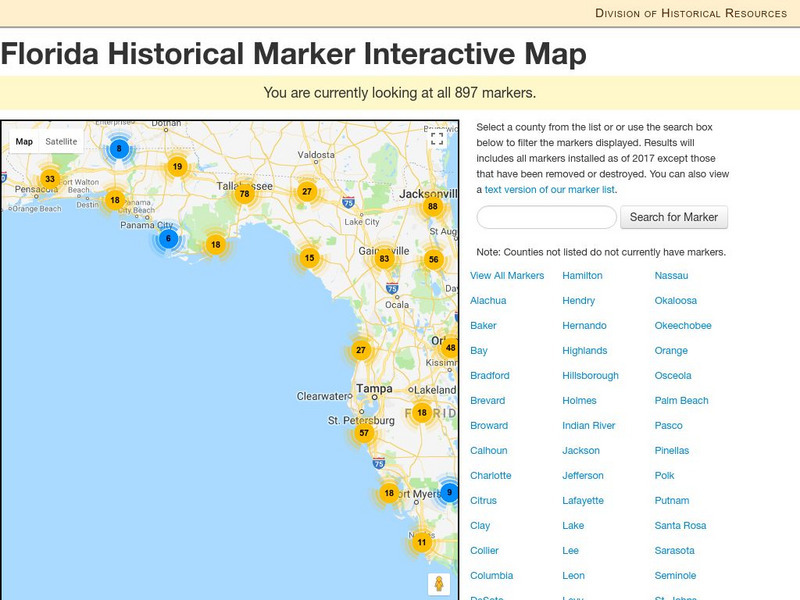The height and width of the screenshot is (600, 800).
Task: Select Bradford county
Action: click(489, 376)
